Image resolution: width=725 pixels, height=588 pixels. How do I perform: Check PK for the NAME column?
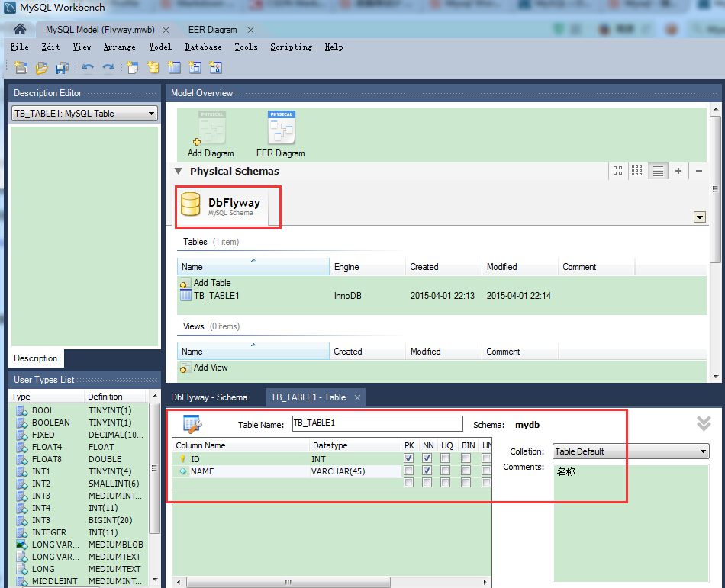click(409, 471)
